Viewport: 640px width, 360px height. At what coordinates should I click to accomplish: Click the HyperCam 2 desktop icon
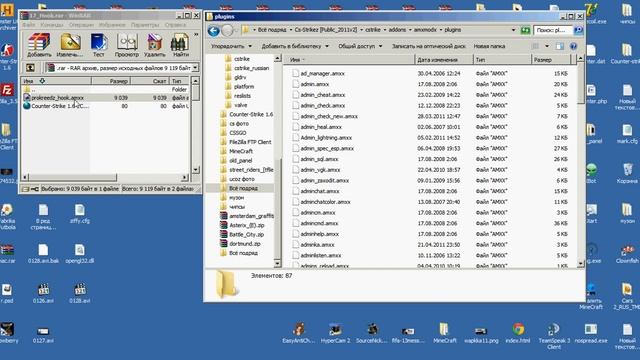click(336, 329)
